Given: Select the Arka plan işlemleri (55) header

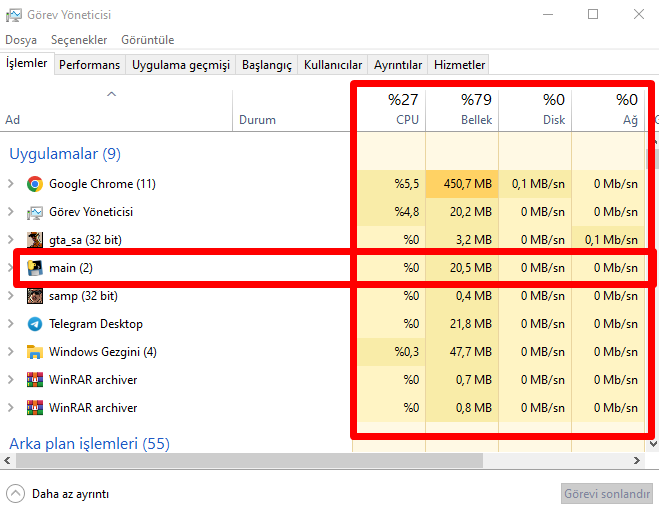Looking at the screenshot, I should point(90,444).
